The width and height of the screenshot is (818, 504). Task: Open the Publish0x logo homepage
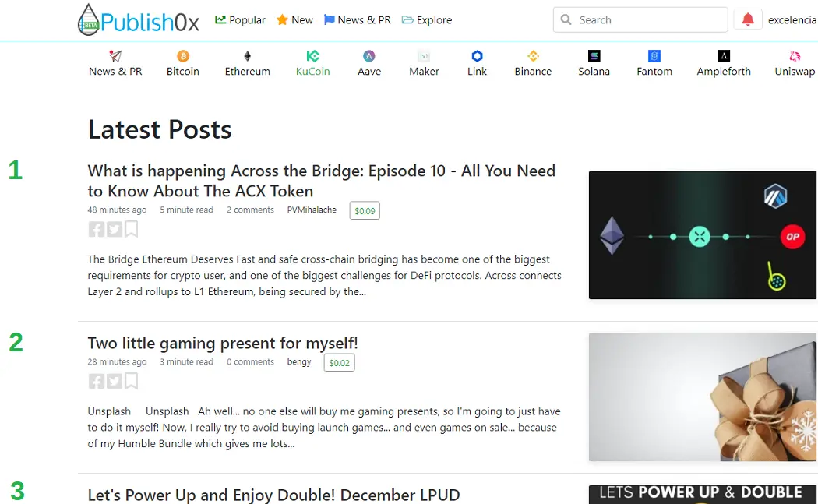click(x=139, y=19)
